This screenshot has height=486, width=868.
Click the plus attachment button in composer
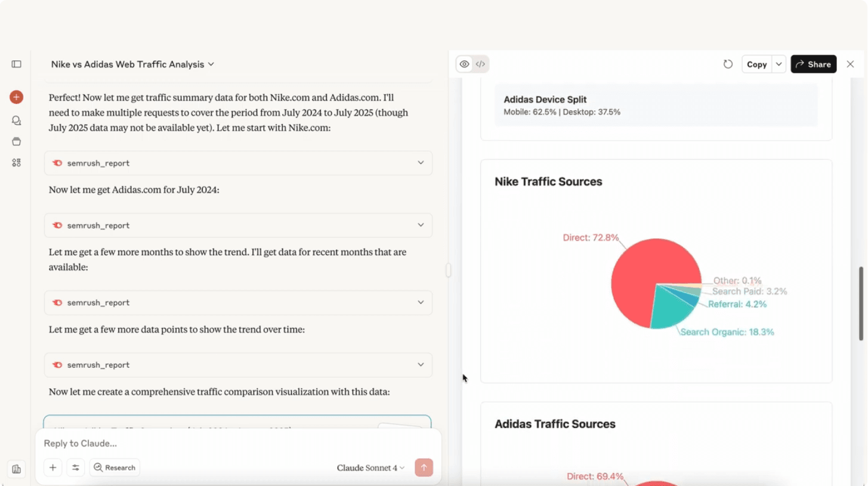coord(52,468)
